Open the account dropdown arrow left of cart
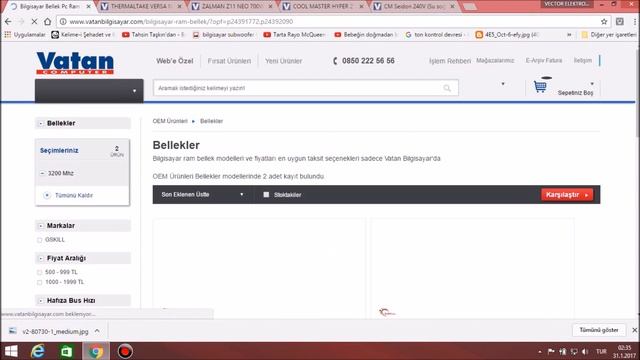 [503, 84]
